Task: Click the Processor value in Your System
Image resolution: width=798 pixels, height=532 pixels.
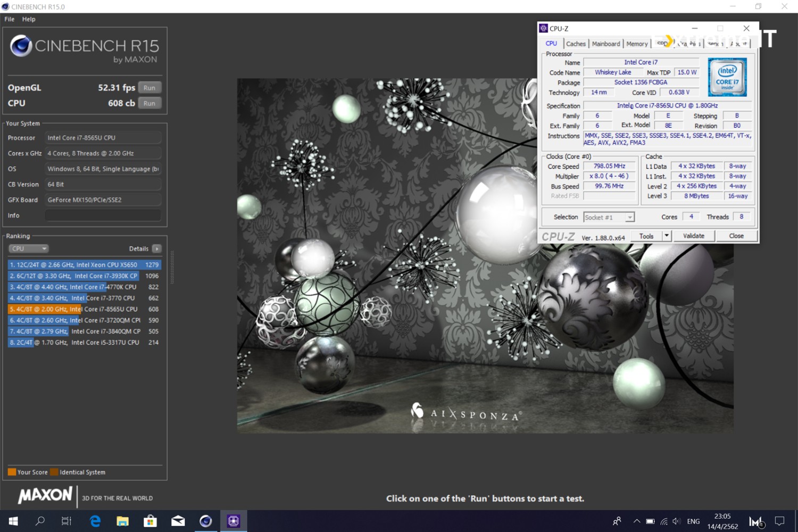Action: [x=103, y=138]
